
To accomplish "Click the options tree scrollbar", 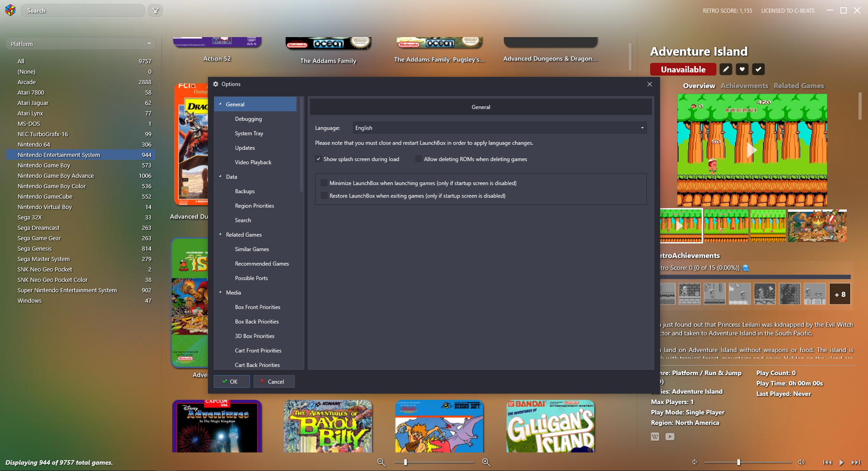I will [302, 145].
